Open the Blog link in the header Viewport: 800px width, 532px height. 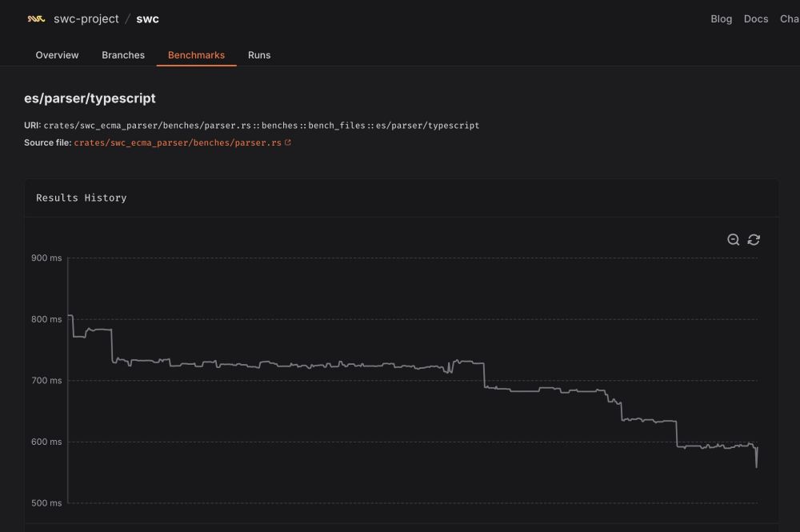[722, 19]
